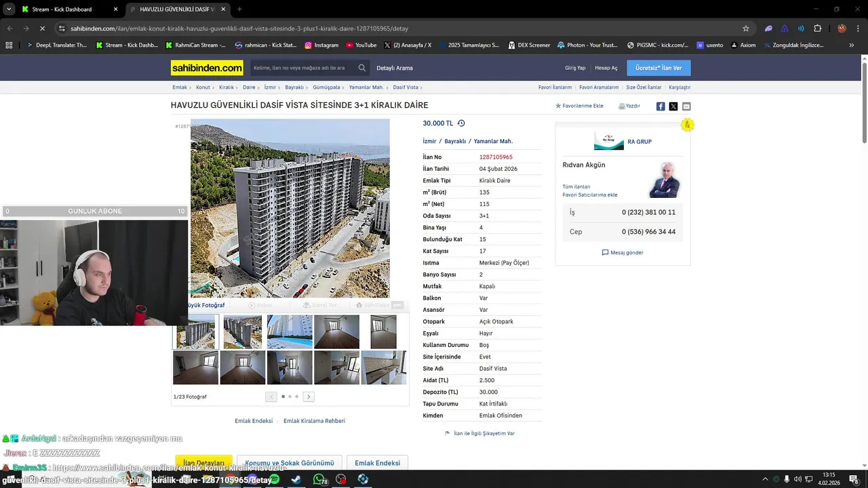The width and height of the screenshot is (868, 488).
Task: Open DeepL Translate bookmark
Action: (56, 45)
